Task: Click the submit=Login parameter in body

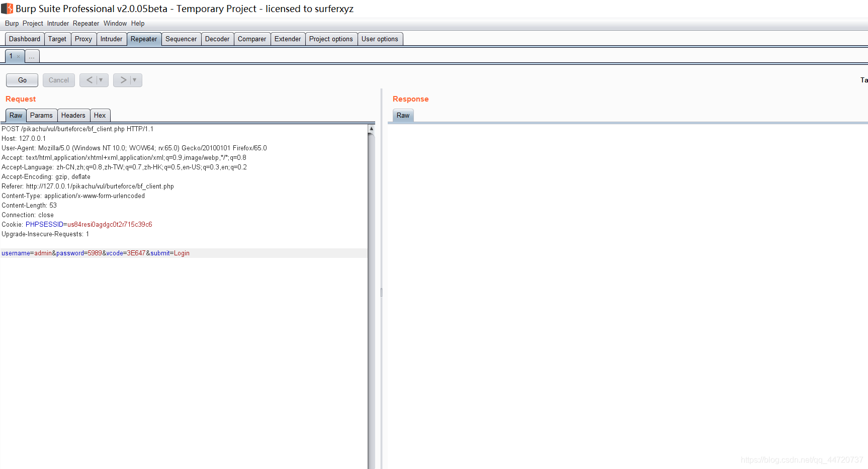Action: pyautogui.click(x=170, y=253)
